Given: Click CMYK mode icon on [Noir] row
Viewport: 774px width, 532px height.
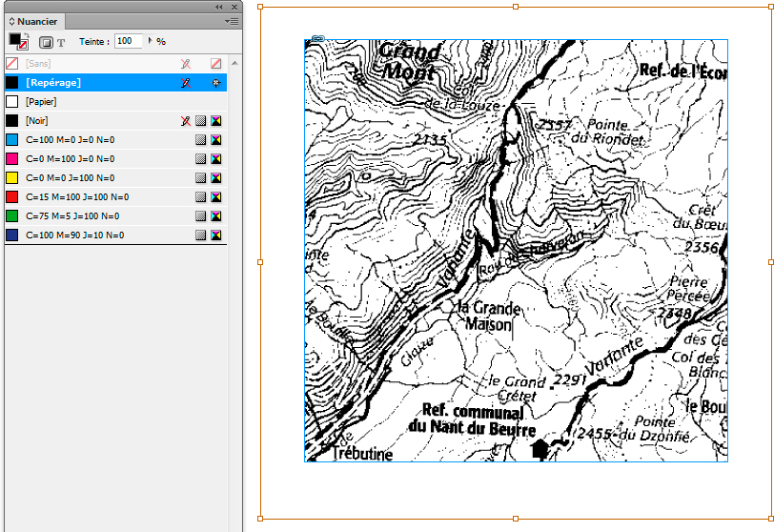Looking at the screenshot, I should tap(215, 121).
